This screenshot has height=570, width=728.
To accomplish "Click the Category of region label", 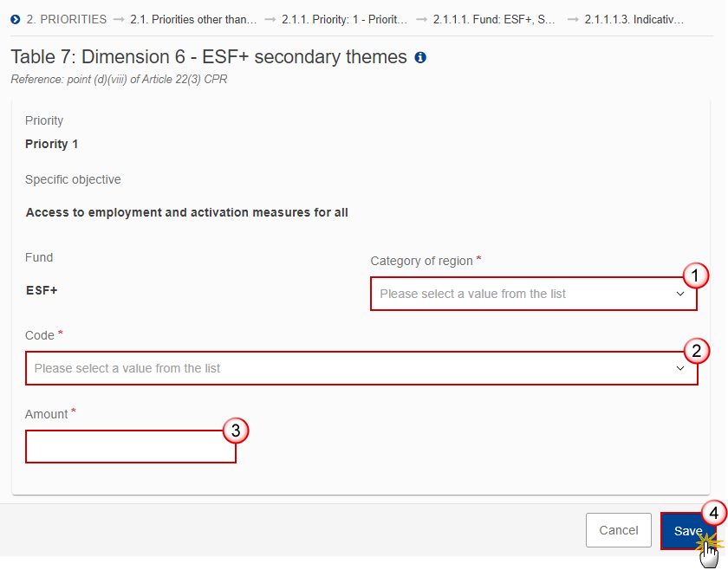I will click(x=421, y=261).
